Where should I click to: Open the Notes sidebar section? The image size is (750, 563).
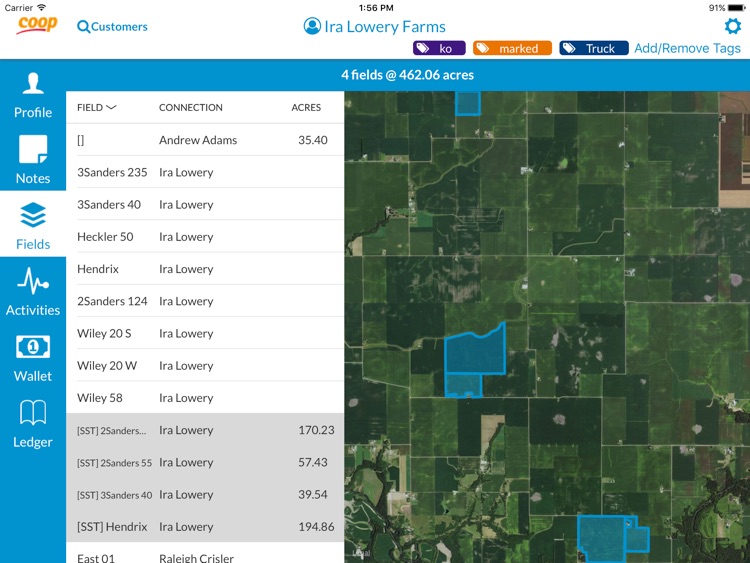point(33,160)
